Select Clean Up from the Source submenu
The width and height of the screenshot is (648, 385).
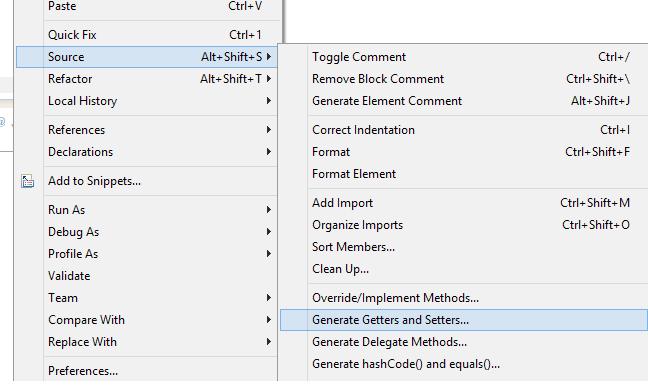pos(464,269)
